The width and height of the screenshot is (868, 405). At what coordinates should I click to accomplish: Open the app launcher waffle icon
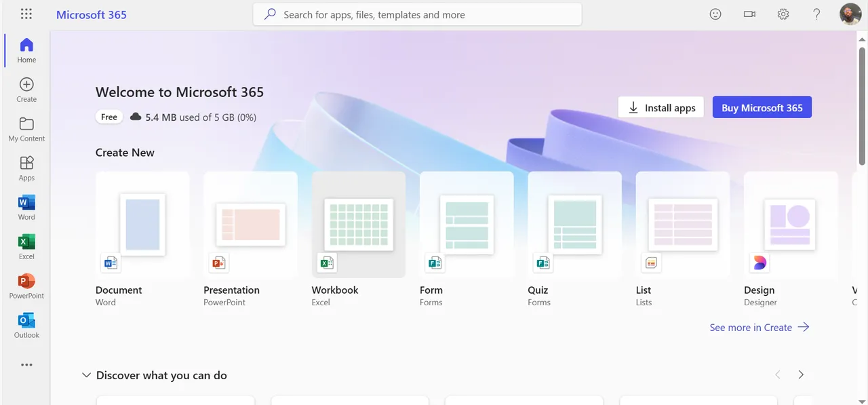pyautogui.click(x=26, y=14)
